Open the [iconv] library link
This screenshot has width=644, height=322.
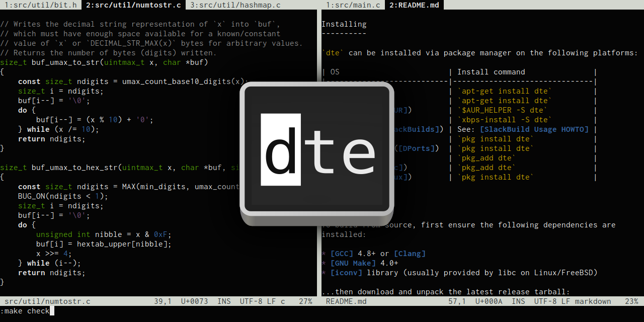click(x=346, y=273)
